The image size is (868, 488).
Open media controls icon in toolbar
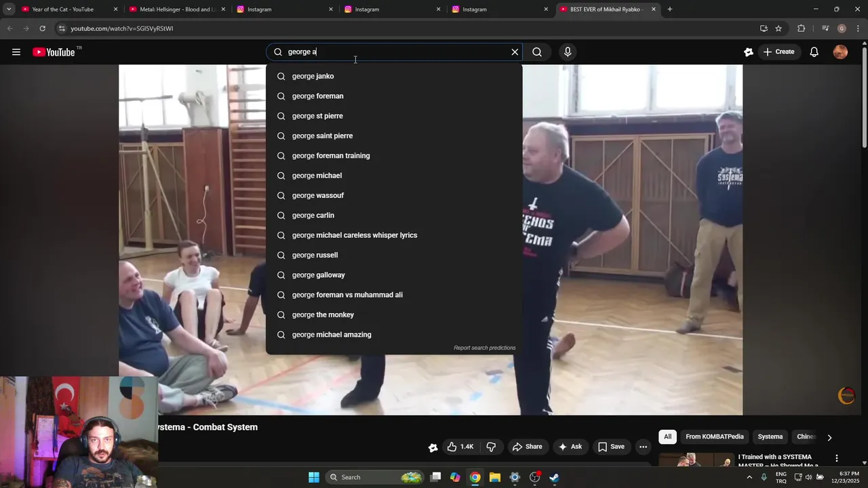coord(825,28)
